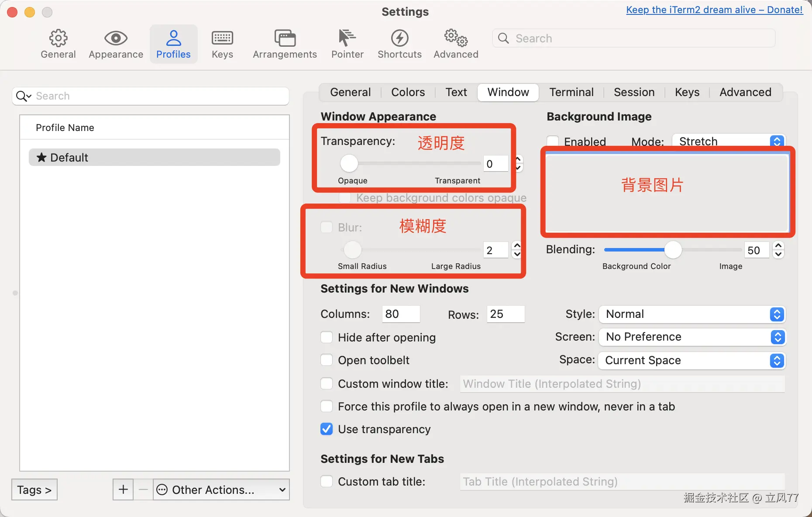Click the background image preview well
Viewport: 812px width, 517px height.
pyautogui.click(x=667, y=192)
